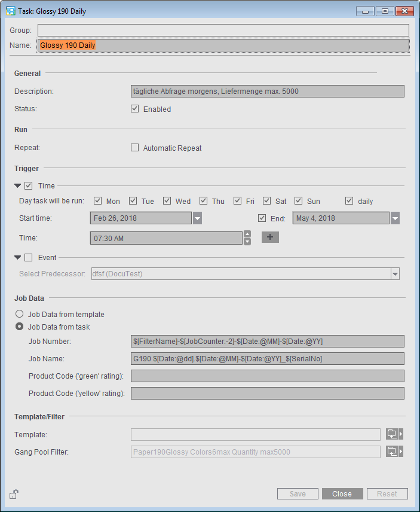420x512 pixels.
Task: Increase time with the spinner up arrow
Action: coord(247,234)
